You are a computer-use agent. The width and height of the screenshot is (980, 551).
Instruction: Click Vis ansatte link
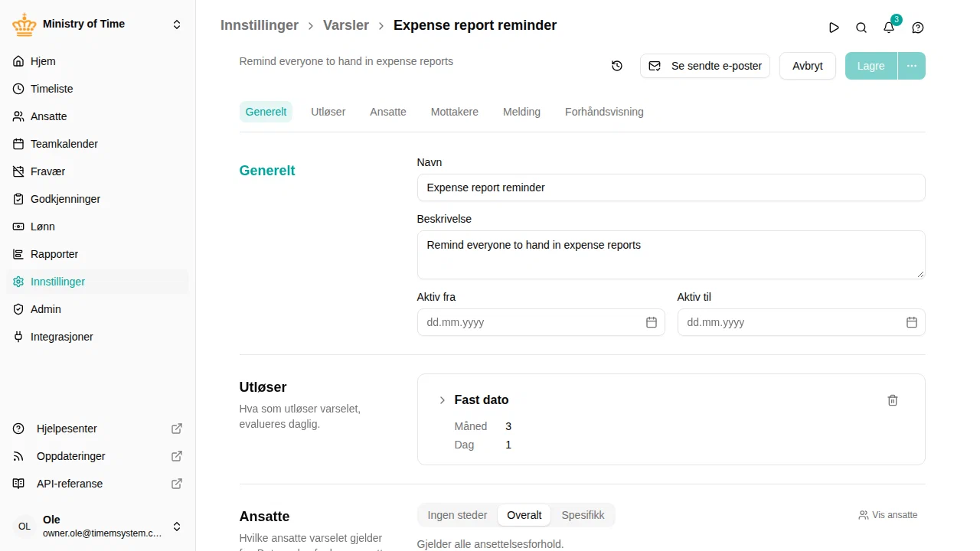click(x=888, y=515)
